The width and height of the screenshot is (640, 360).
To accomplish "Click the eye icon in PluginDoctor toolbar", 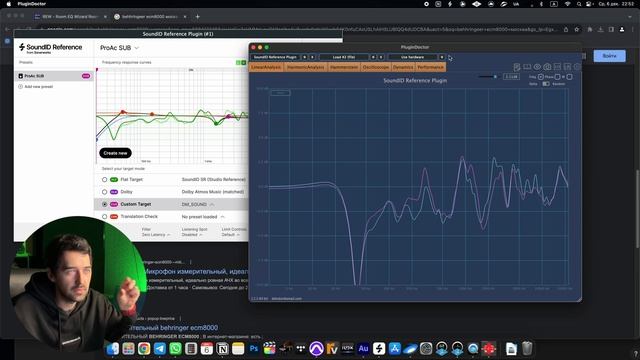I will (537, 67).
